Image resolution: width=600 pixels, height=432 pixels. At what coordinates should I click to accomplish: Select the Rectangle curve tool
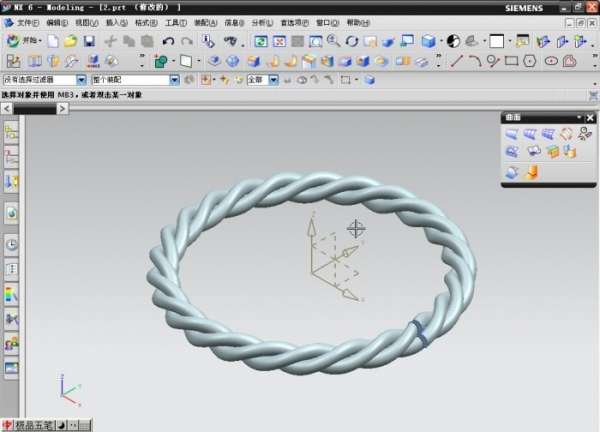(x=512, y=60)
